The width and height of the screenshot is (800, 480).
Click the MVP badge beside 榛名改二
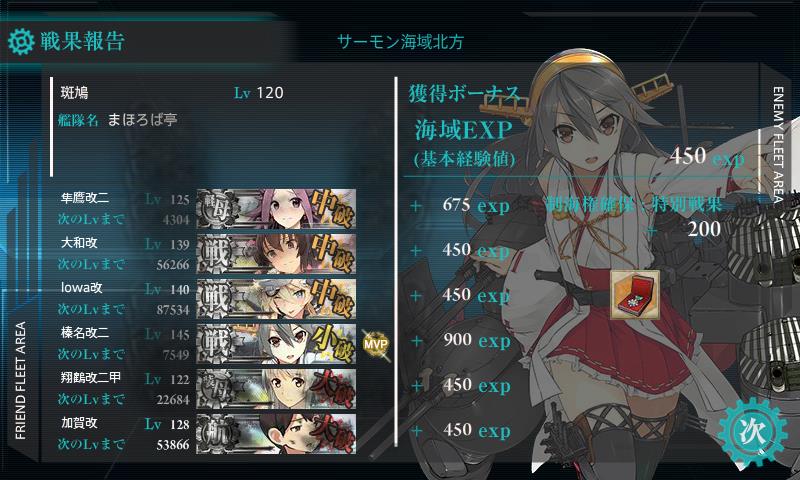click(376, 344)
